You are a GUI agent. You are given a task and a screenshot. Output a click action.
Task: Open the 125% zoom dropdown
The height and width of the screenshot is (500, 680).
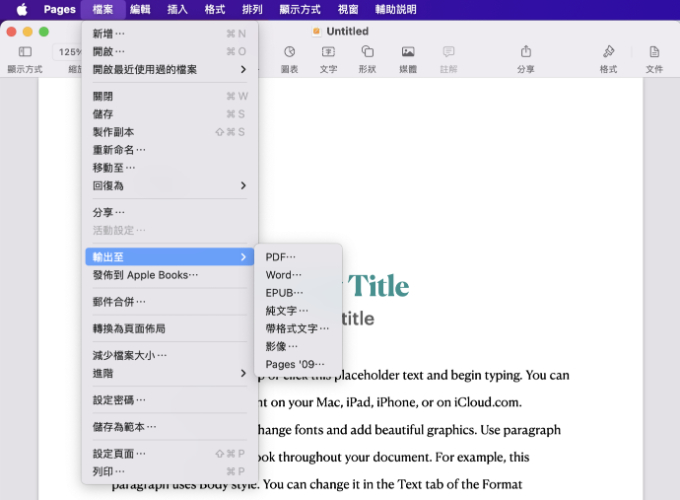(70, 52)
